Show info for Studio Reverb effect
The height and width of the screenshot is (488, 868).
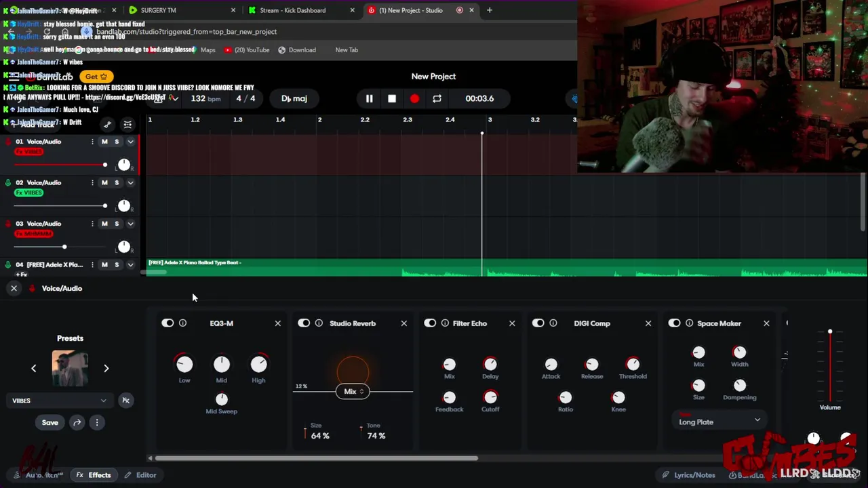tap(319, 323)
